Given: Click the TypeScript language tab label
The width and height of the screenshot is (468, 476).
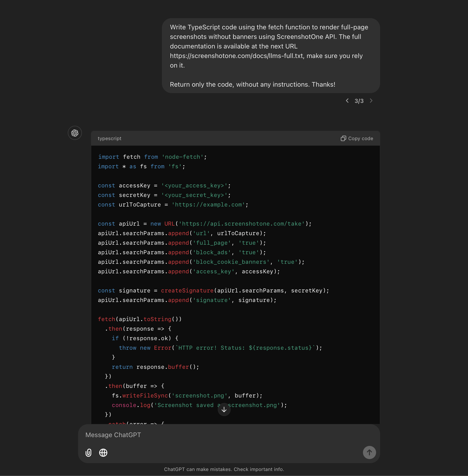Looking at the screenshot, I should click(109, 138).
